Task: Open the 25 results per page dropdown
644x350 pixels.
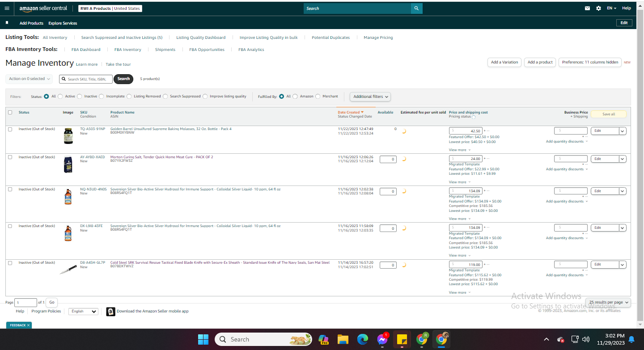Action: pos(608,302)
